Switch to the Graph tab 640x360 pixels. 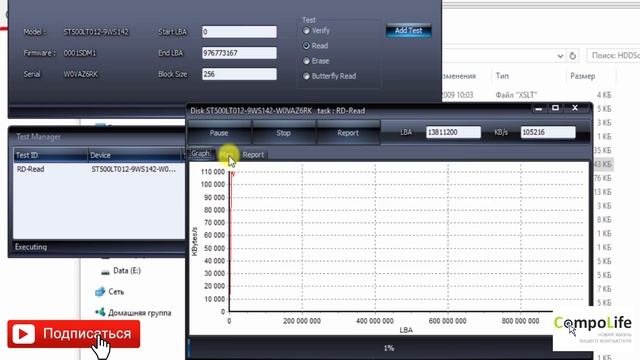click(x=200, y=153)
